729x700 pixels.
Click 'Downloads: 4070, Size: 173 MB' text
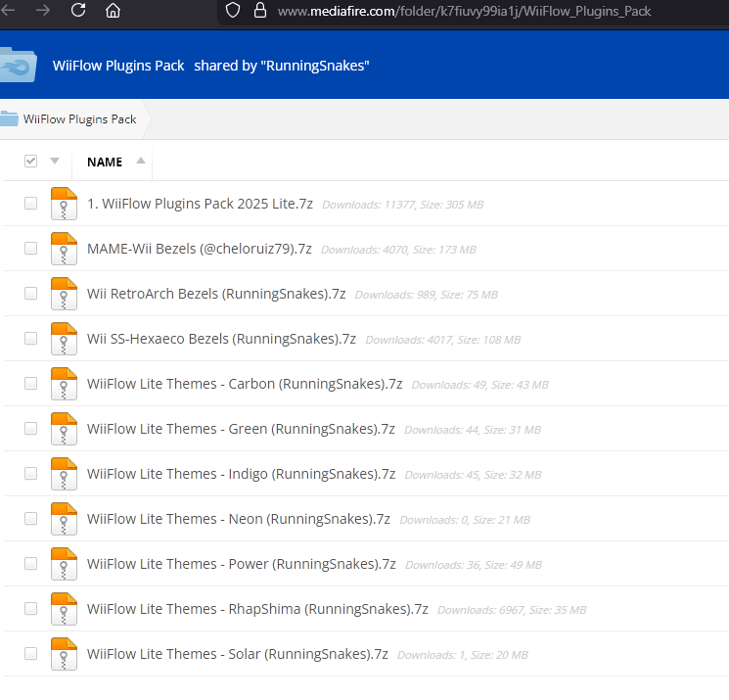point(399,250)
